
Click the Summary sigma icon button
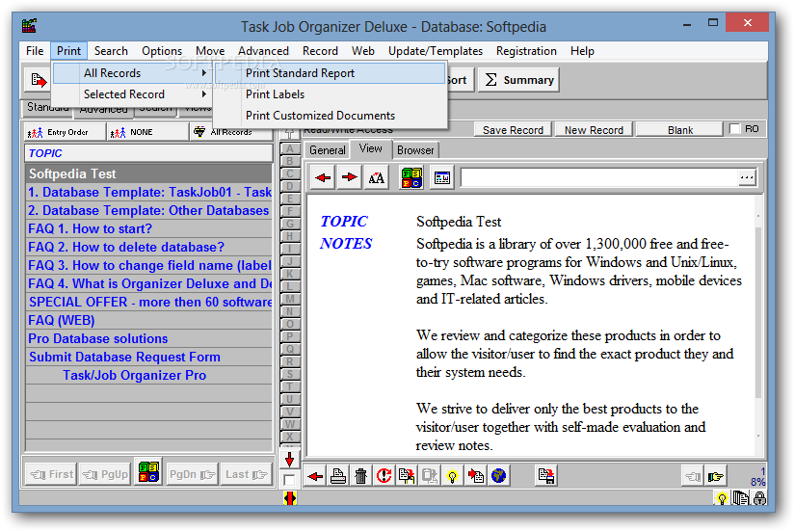click(518, 80)
